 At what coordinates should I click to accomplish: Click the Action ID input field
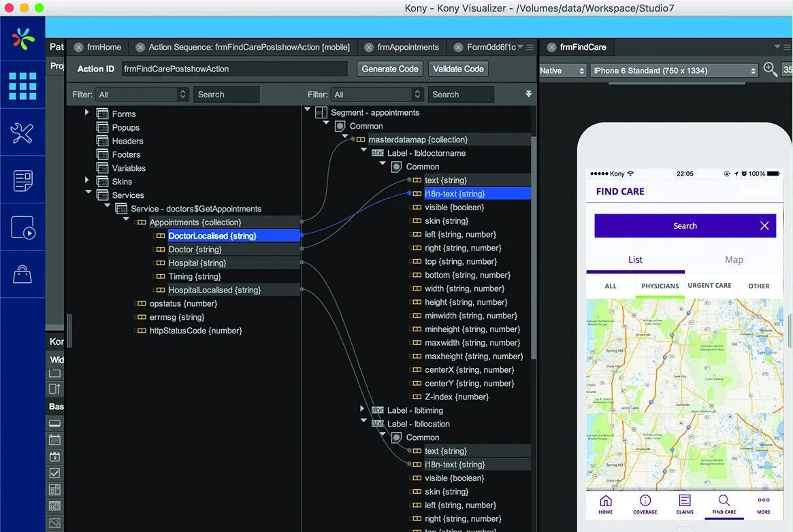tap(234, 69)
